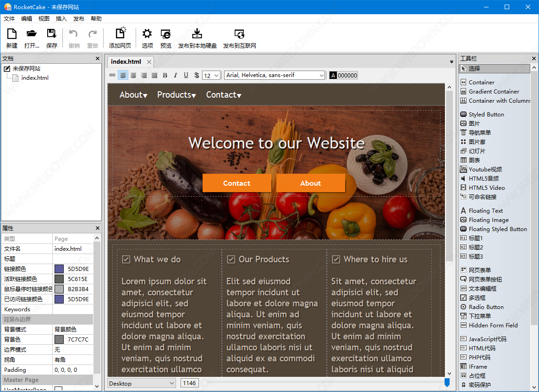The width and height of the screenshot is (539, 392).
Task: Click the 1146 width input field
Action: pos(189,383)
